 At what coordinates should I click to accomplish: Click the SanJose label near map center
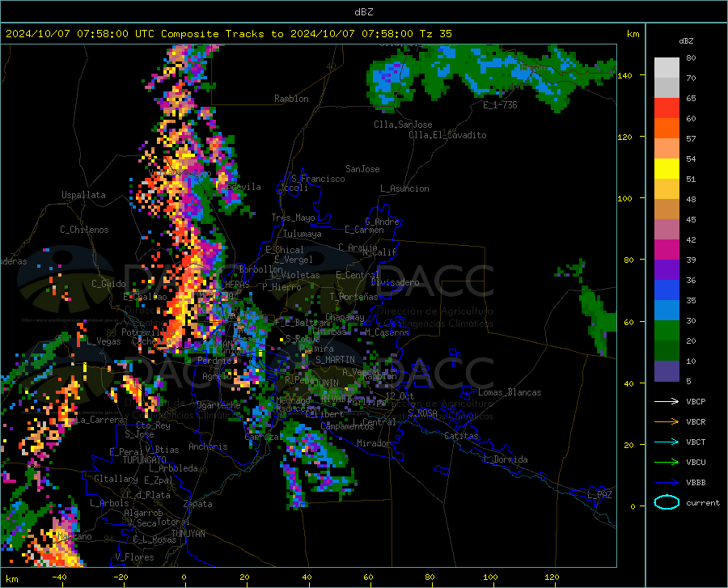pos(362,169)
